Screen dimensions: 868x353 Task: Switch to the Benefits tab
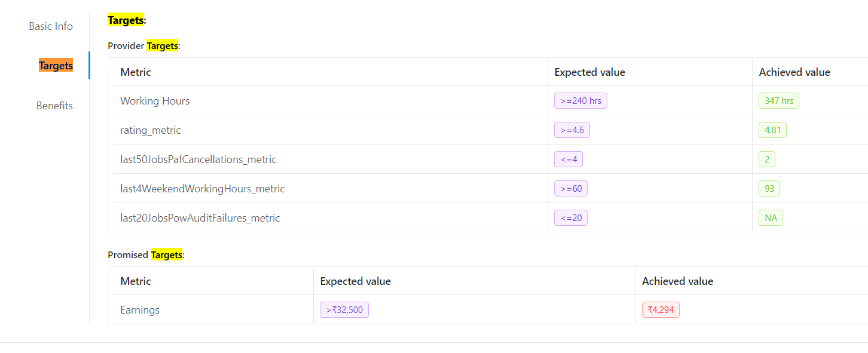54,106
